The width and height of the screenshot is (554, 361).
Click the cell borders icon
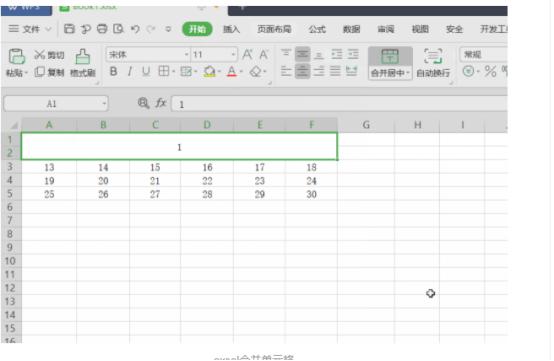pyautogui.click(x=164, y=72)
